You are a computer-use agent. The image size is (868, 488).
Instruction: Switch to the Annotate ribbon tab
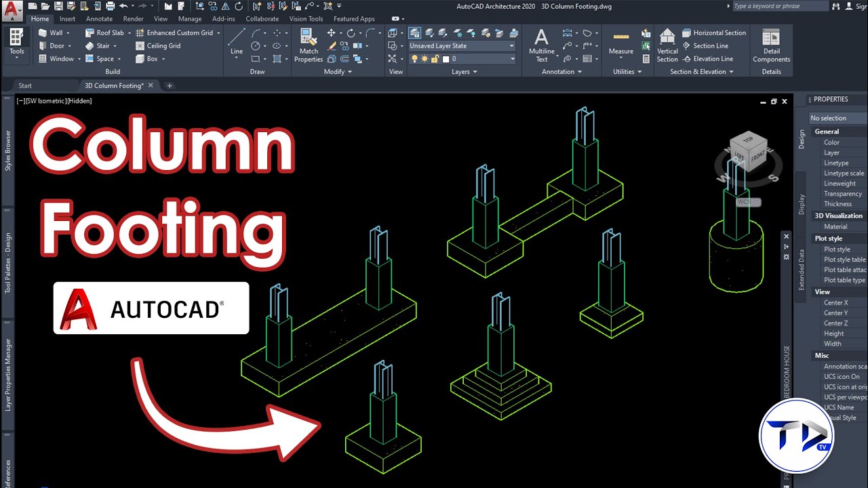99,19
